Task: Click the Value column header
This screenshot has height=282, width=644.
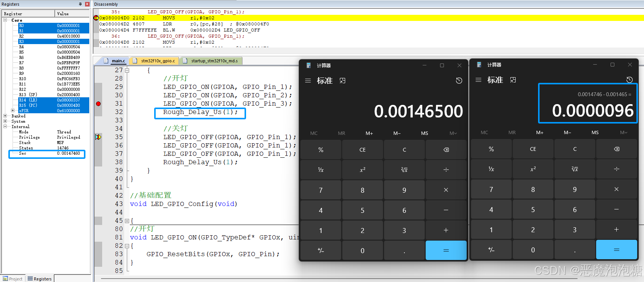Action: click(x=72, y=14)
